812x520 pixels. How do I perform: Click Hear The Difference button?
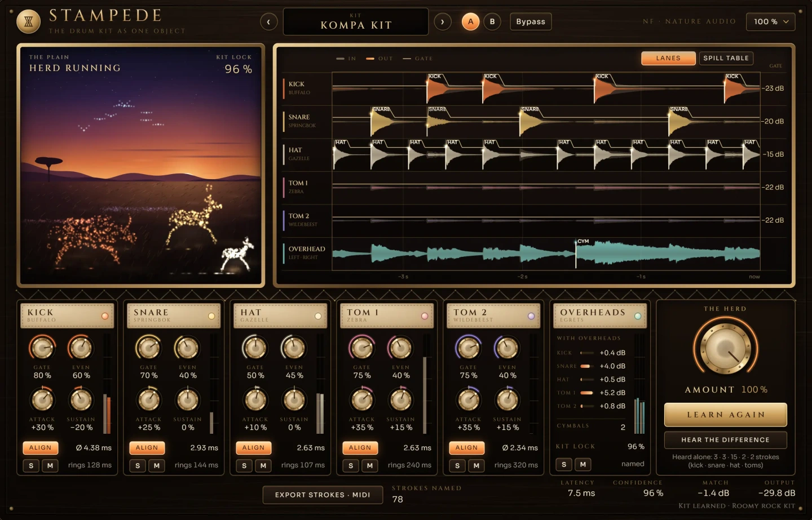[x=726, y=440]
